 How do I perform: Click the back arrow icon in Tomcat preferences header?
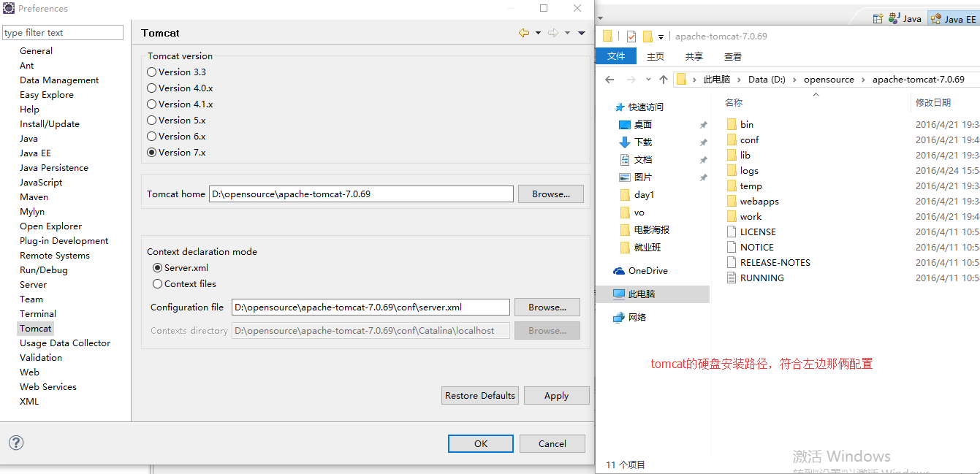[x=524, y=33]
